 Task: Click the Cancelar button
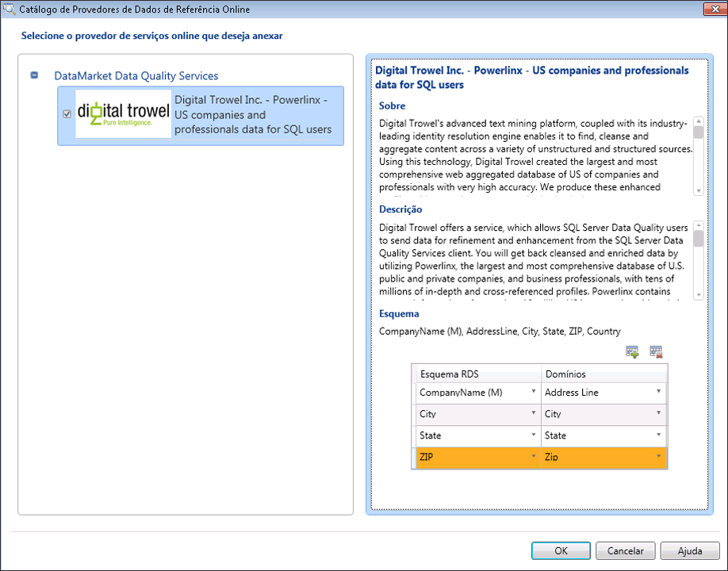tap(625, 550)
